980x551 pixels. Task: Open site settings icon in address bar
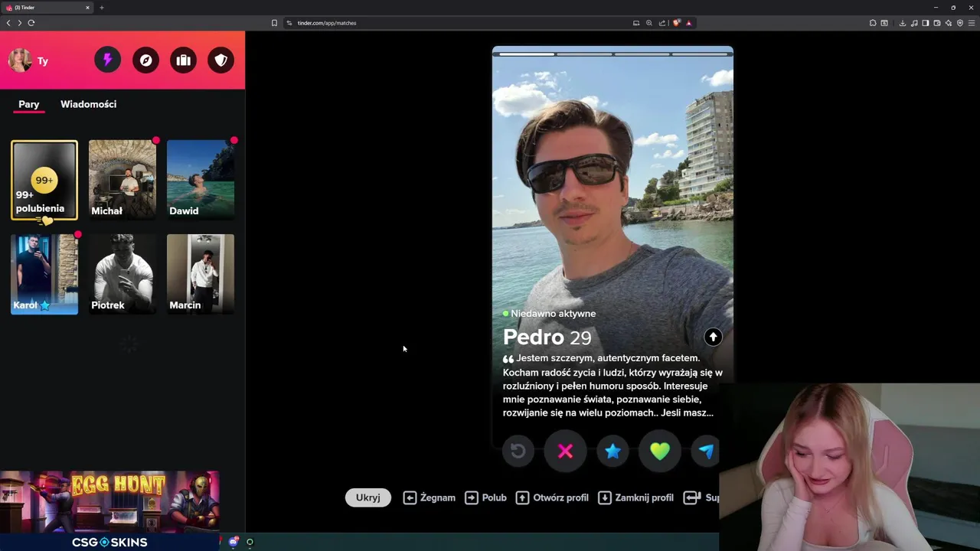click(x=289, y=23)
